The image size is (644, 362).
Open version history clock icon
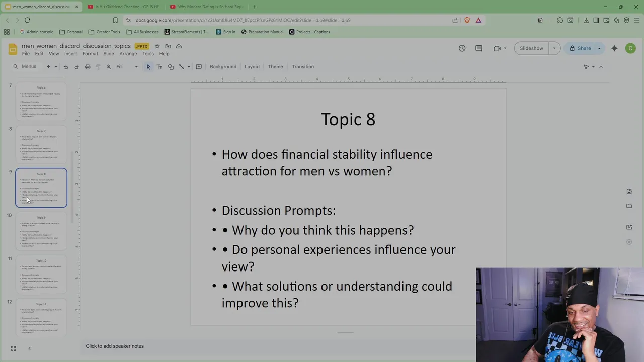[x=462, y=48]
